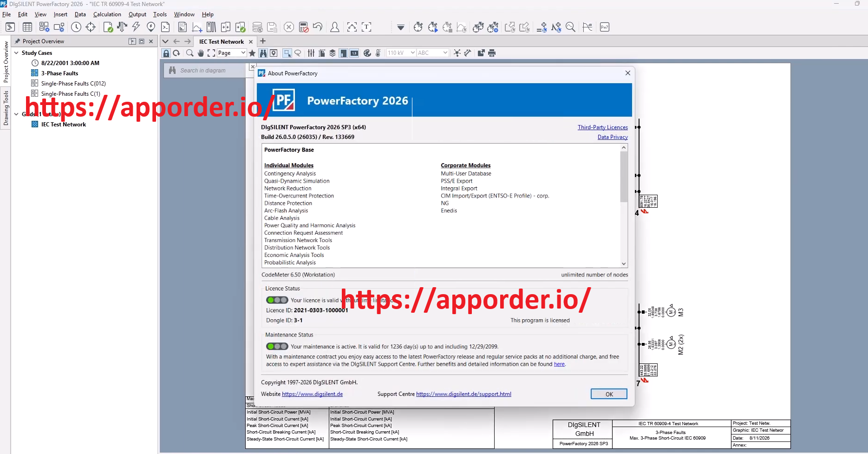Click the rectangular selection cursor tool

(287, 53)
